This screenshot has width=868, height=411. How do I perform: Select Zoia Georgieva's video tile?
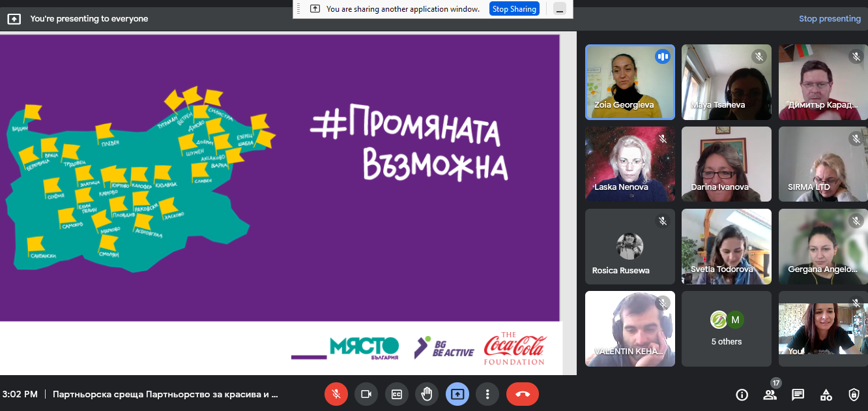click(x=629, y=82)
